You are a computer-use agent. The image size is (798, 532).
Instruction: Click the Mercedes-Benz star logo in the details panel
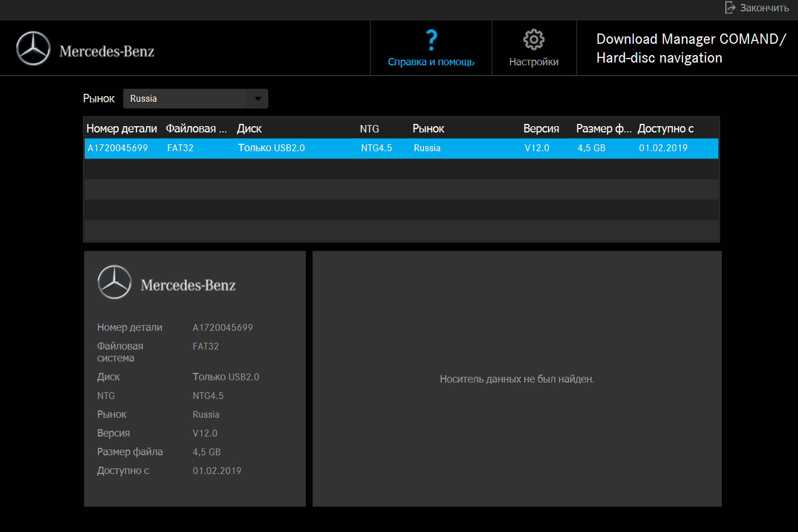[x=114, y=282]
